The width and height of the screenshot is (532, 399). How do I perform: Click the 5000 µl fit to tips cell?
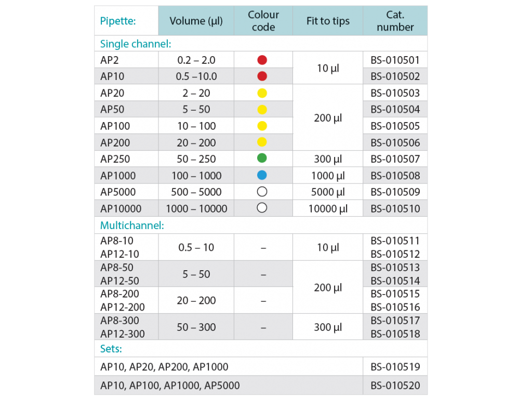pyautogui.click(x=328, y=192)
